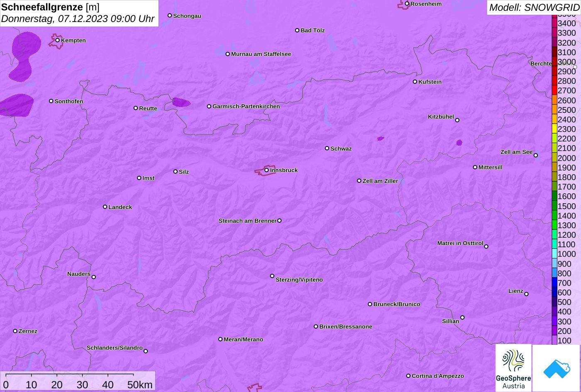
Task: Click the Garmisch-Partenkirchen marker dot
Action: click(x=209, y=106)
